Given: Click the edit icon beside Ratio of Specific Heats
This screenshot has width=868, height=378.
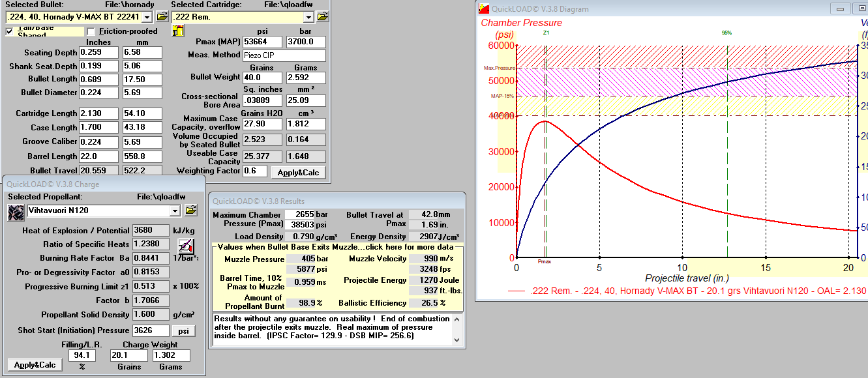Looking at the screenshot, I should point(186,246).
